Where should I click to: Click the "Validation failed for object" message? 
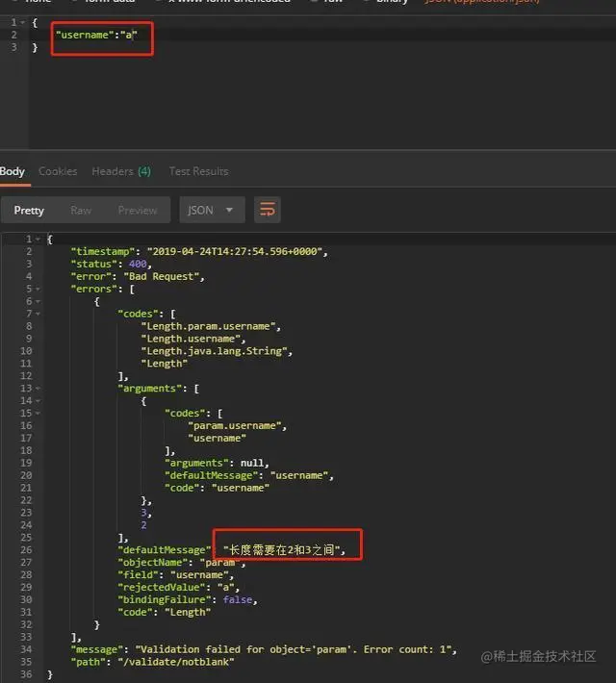[293, 649]
